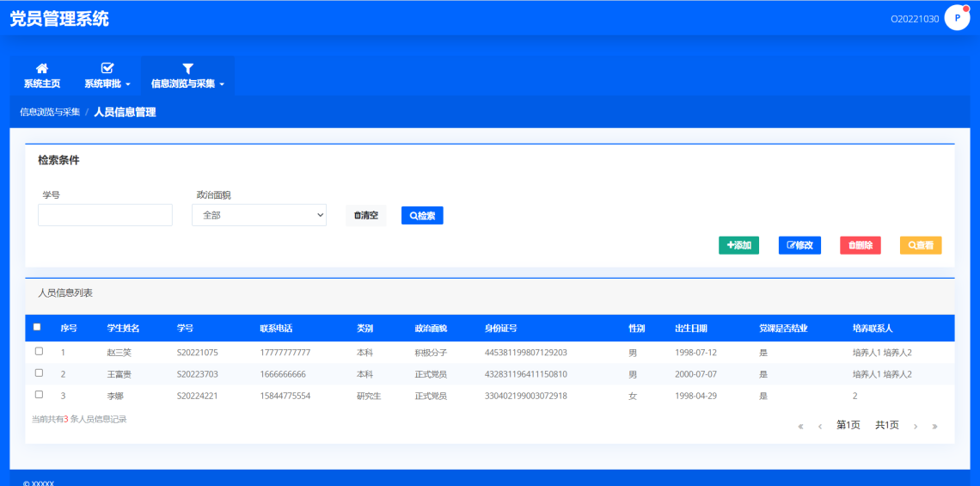980x486 pixels.
Task: Expand the 信息浏览与采集 menu
Action: click(x=187, y=76)
